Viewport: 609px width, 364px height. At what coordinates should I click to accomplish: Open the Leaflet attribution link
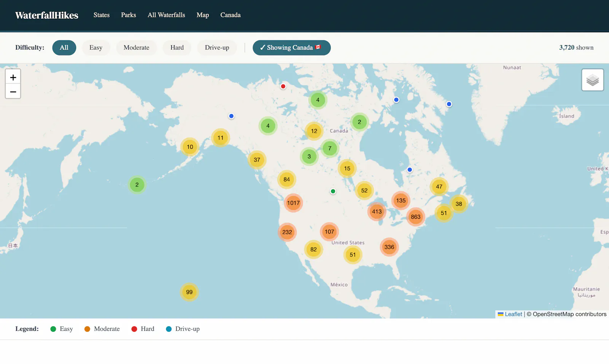pos(513,314)
